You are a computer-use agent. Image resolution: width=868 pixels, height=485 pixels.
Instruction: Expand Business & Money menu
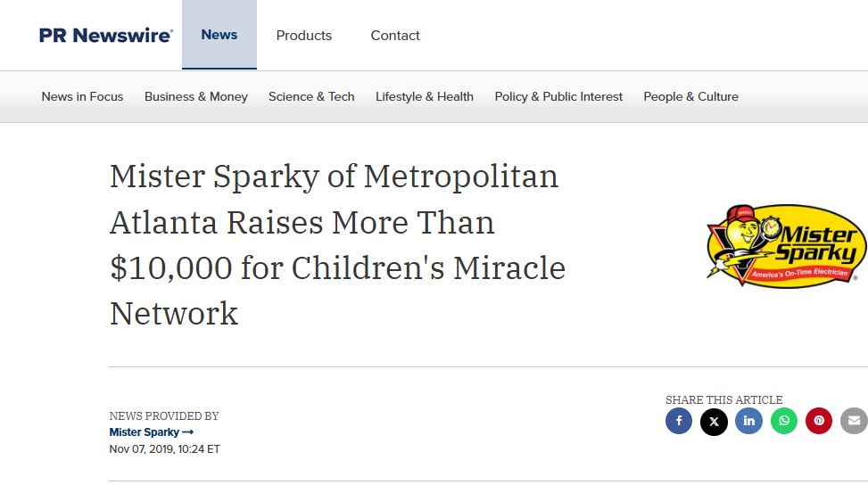pyautogui.click(x=196, y=96)
